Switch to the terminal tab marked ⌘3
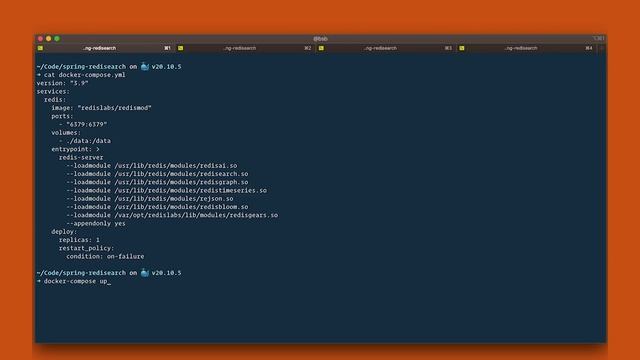The height and width of the screenshot is (360, 640). click(386, 48)
